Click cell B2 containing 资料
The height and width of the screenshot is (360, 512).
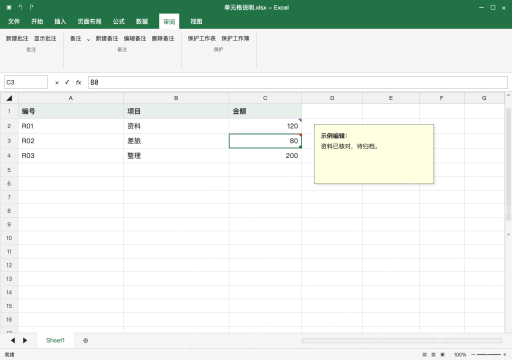point(176,126)
